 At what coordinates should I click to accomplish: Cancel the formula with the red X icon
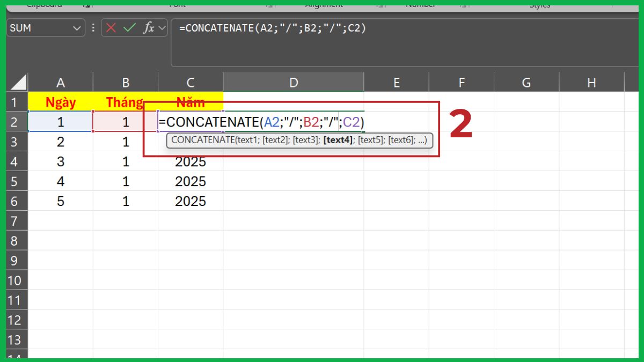click(x=110, y=27)
